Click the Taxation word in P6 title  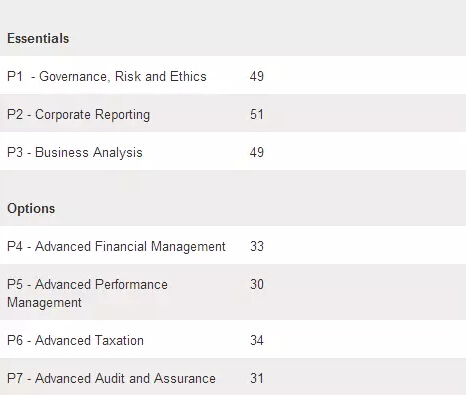[119, 340]
